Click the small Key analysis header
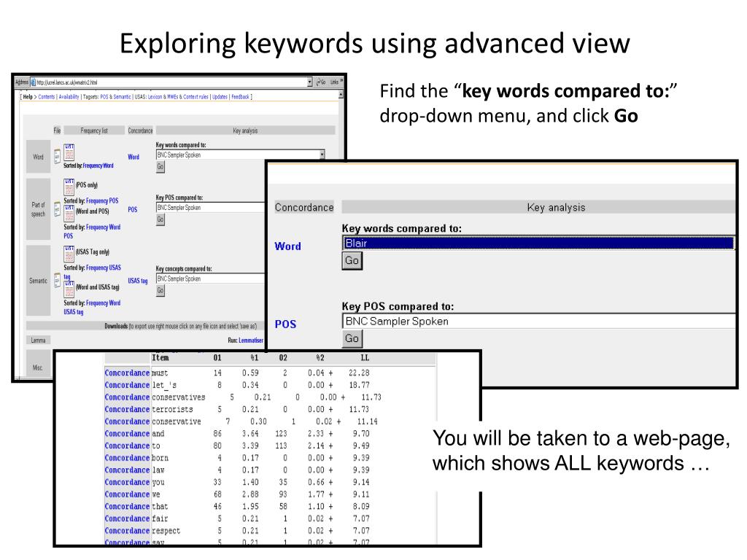 [245, 131]
